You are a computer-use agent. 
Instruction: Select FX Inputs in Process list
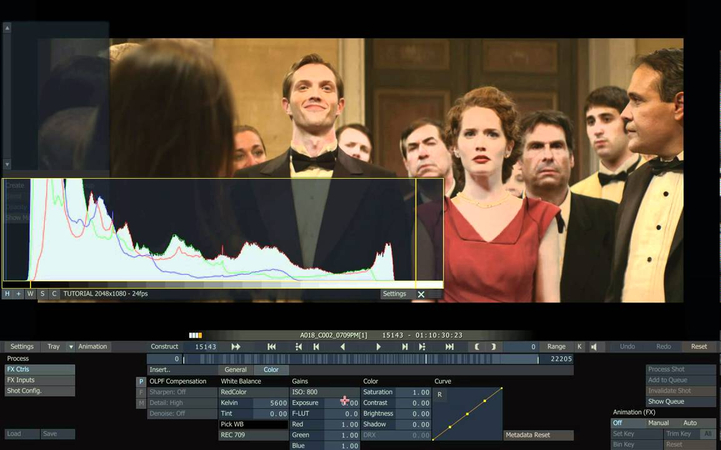coord(40,380)
